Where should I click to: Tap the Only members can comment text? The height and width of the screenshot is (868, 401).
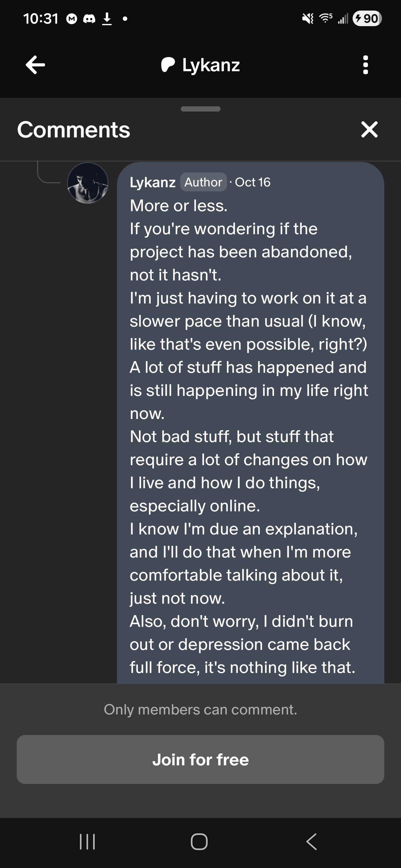click(x=200, y=710)
